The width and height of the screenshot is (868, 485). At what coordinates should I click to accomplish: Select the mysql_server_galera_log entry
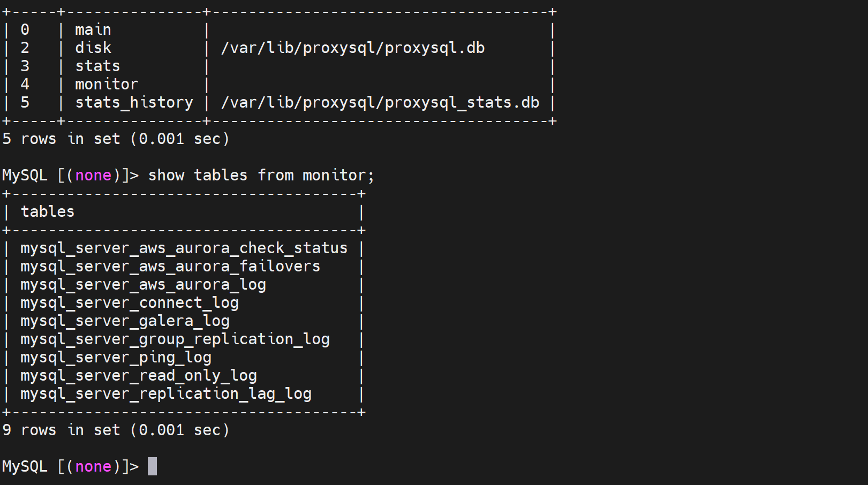pyautogui.click(x=125, y=321)
